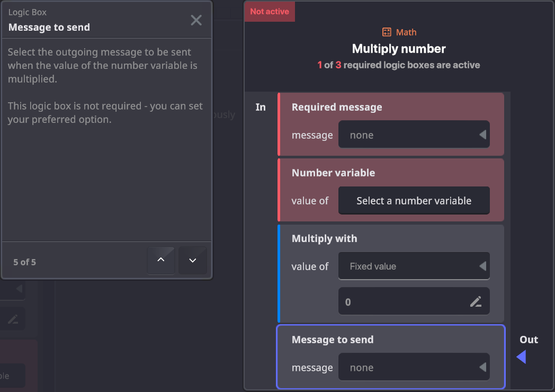Screen dimensions: 555x392
Task: Click the faded pencil icon at far left
Action: point(13,319)
